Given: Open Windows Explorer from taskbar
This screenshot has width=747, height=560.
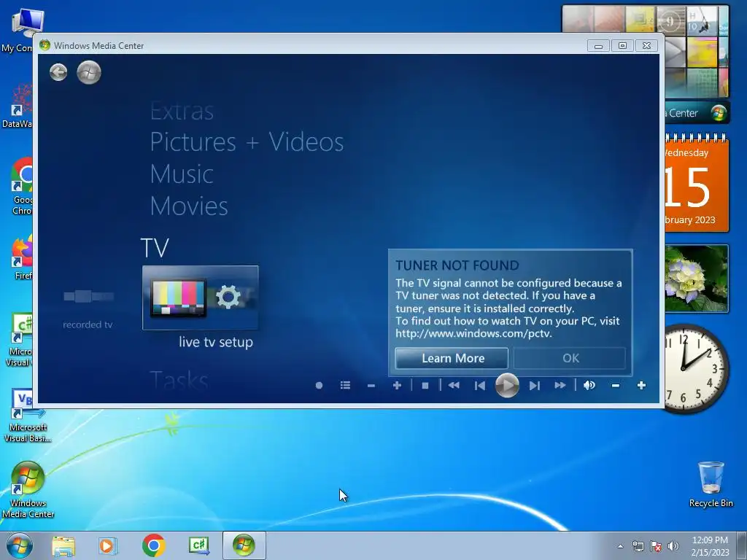Looking at the screenshot, I should [x=63, y=545].
